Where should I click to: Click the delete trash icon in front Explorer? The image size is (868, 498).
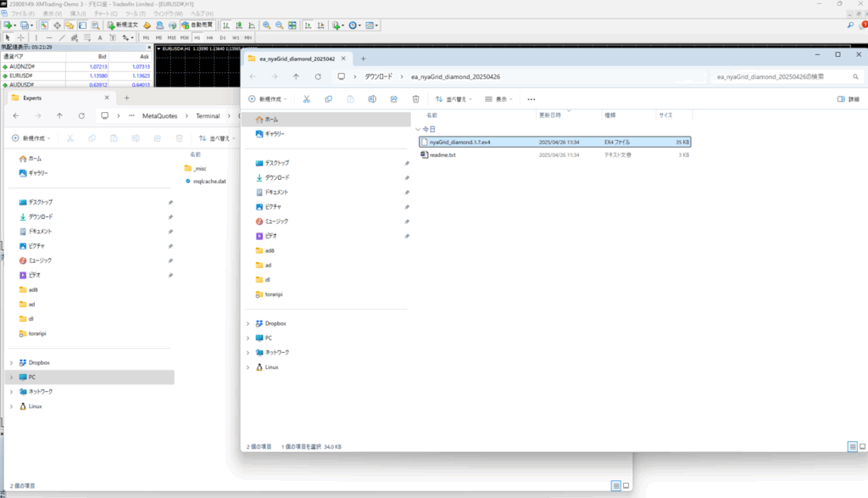coord(415,99)
